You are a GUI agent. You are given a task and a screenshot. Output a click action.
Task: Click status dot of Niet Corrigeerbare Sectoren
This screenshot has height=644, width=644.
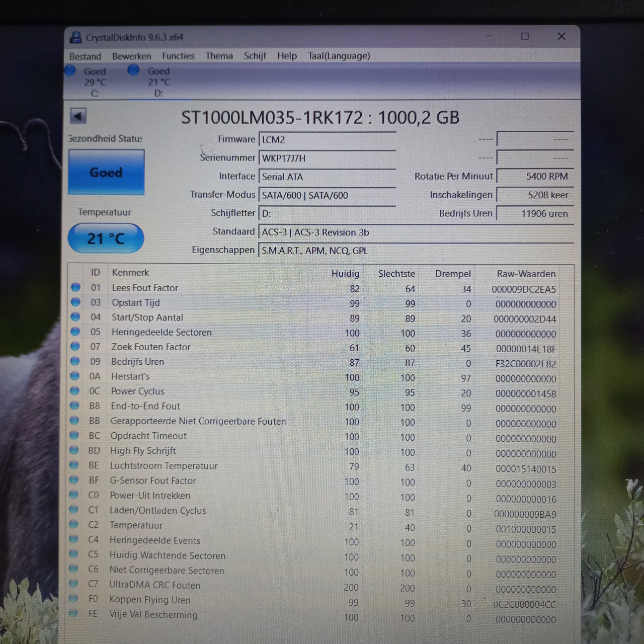[x=73, y=569]
